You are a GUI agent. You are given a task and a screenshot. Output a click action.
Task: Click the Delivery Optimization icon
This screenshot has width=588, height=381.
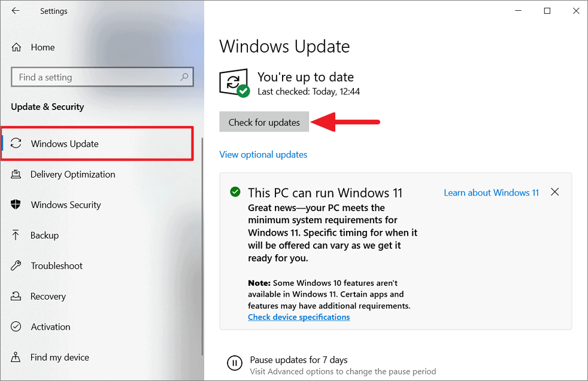[x=16, y=174]
